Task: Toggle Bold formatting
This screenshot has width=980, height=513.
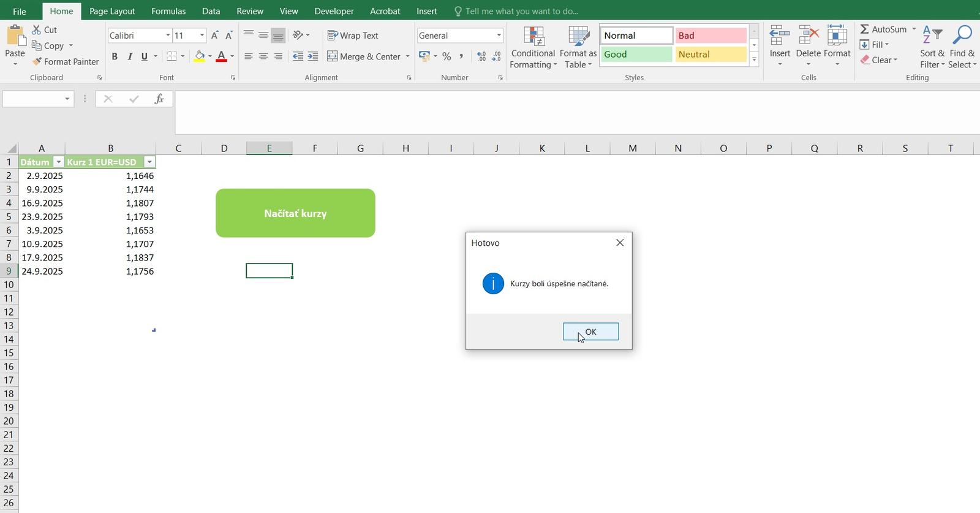Action: [115, 56]
